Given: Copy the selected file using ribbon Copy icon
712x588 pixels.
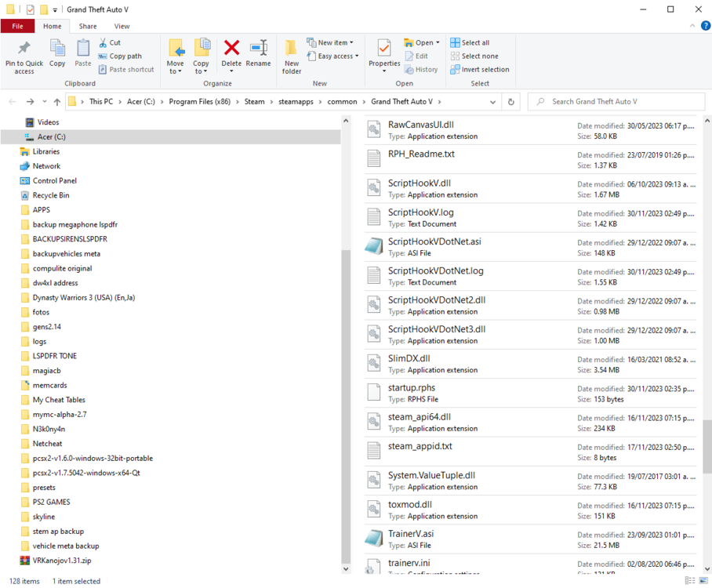Looking at the screenshot, I should point(56,55).
